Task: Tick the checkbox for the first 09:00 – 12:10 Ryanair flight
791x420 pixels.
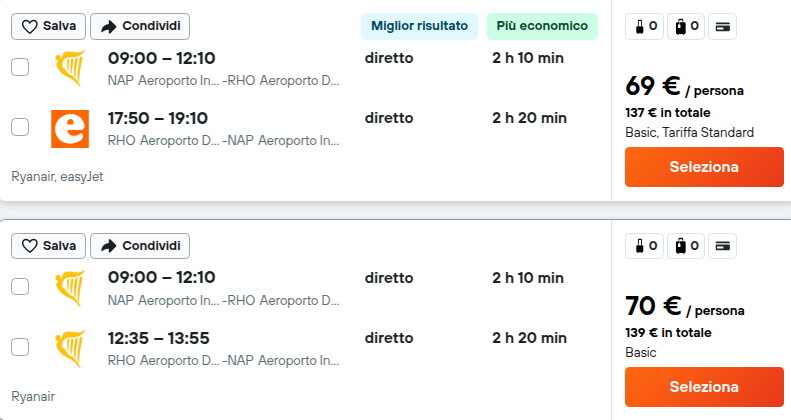Action: pyautogui.click(x=20, y=67)
